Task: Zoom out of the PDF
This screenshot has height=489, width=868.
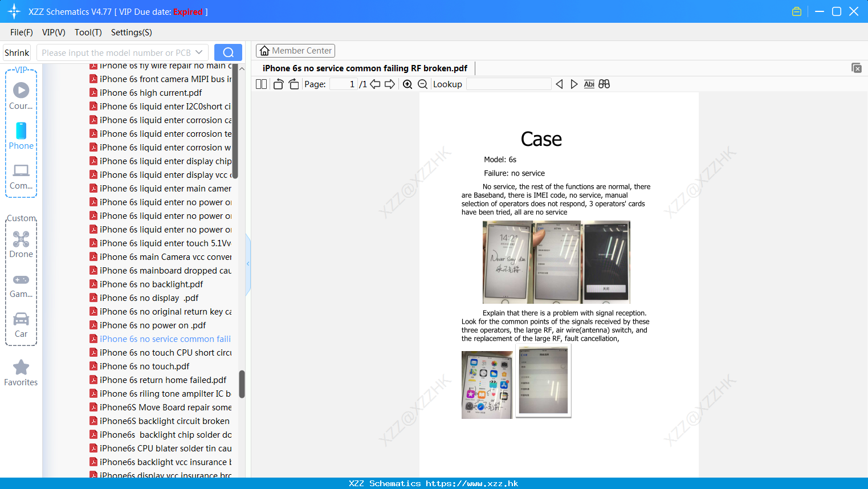Action: click(422, 84)
